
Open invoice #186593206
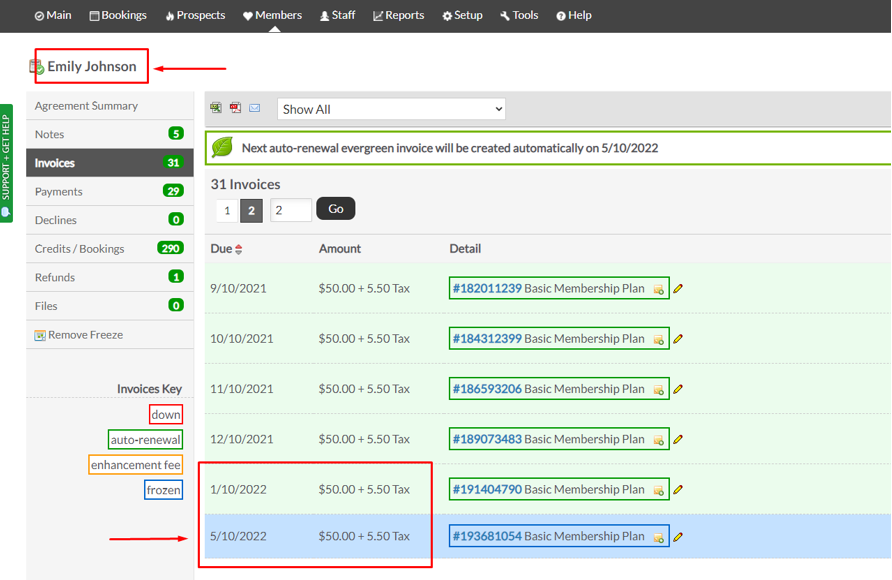tap(487, 389)
